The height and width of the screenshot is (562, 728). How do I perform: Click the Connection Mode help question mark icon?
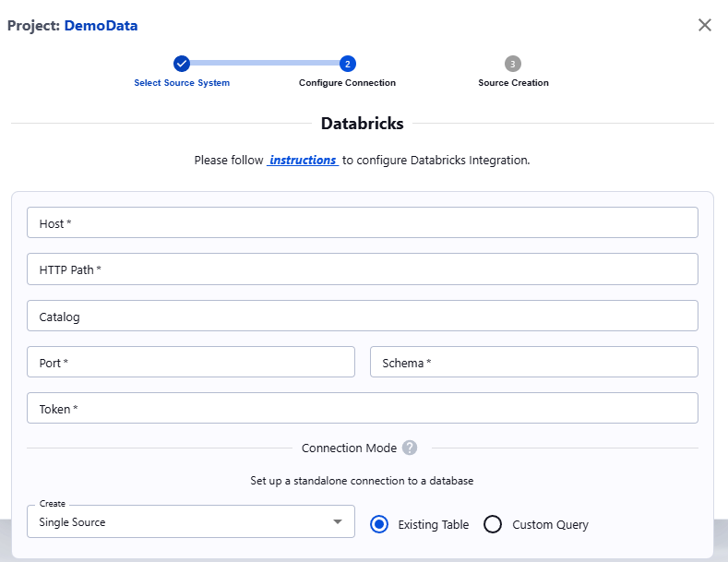410,448
